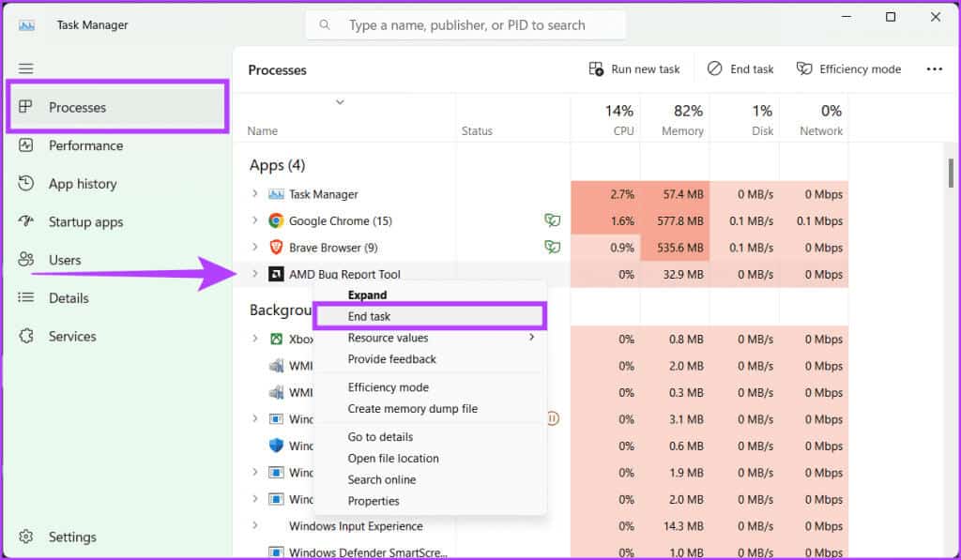Screen dimensions: 961x560
Task: Click the Task Manager row icon in Apps
Action: [277, 194]
